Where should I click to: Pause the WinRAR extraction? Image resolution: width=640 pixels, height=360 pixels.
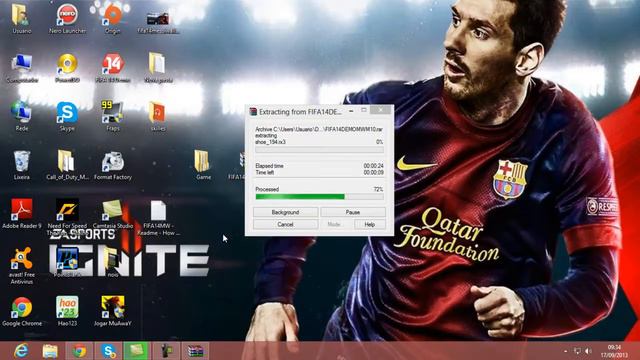tap(353, 212)
